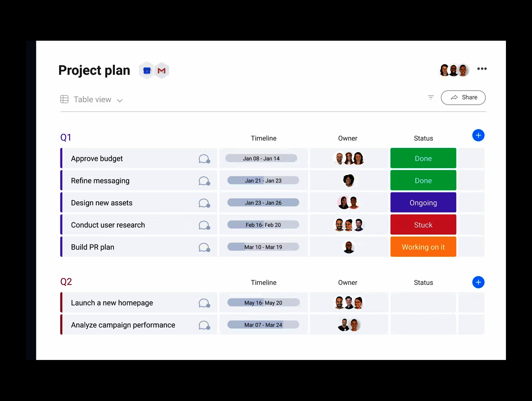
Task: Expand the Table view dropdown chevron
Action: 120,100
